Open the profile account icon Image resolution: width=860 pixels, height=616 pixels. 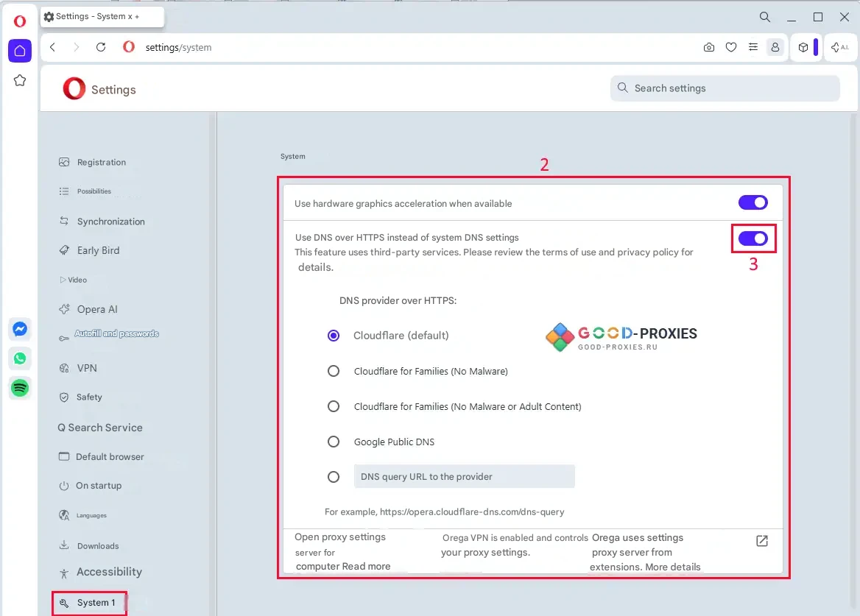tap(775, 48)
